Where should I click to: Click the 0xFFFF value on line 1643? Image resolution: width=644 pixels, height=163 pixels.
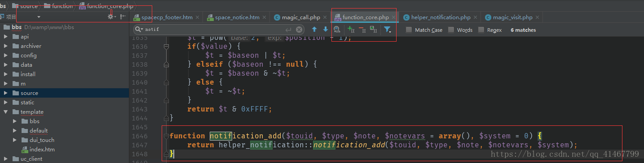tap(254, 109)
